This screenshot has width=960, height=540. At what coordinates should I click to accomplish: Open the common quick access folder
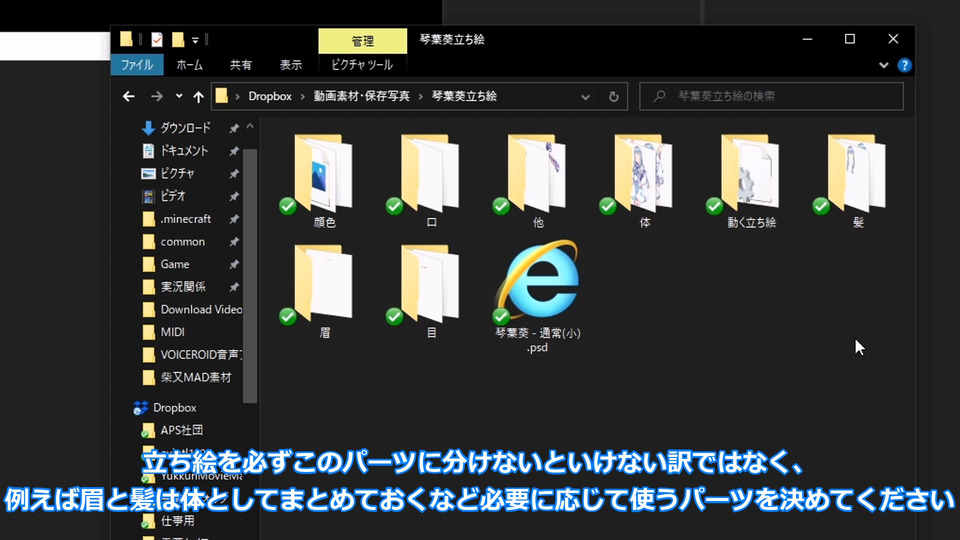182,241
